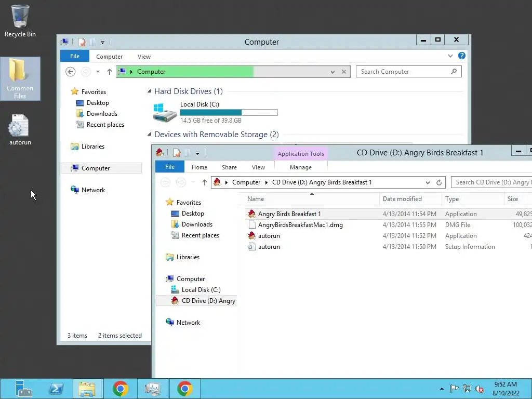Click the Search CD Drive input field

pyautogui.click(x=491, y=182)
